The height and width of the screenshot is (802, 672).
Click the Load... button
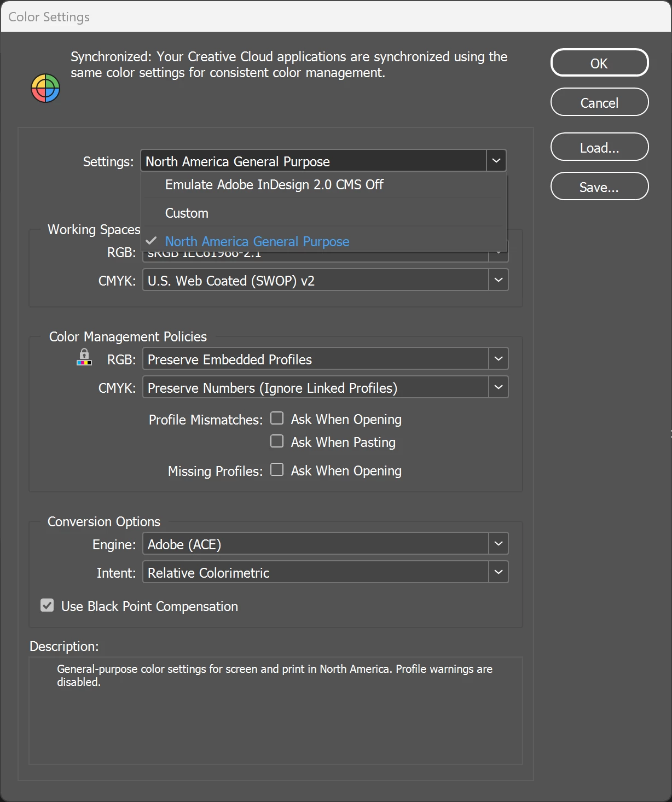click(599, 147)
